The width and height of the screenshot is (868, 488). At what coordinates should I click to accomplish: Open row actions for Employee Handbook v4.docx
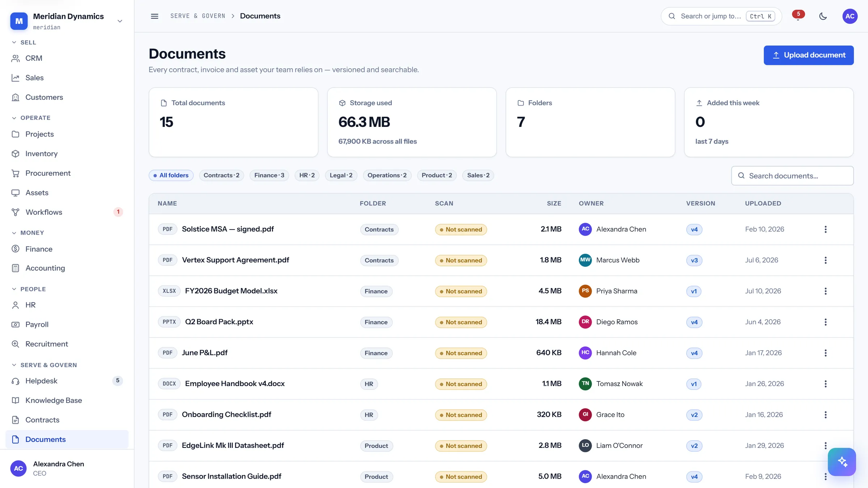(825, 384)
